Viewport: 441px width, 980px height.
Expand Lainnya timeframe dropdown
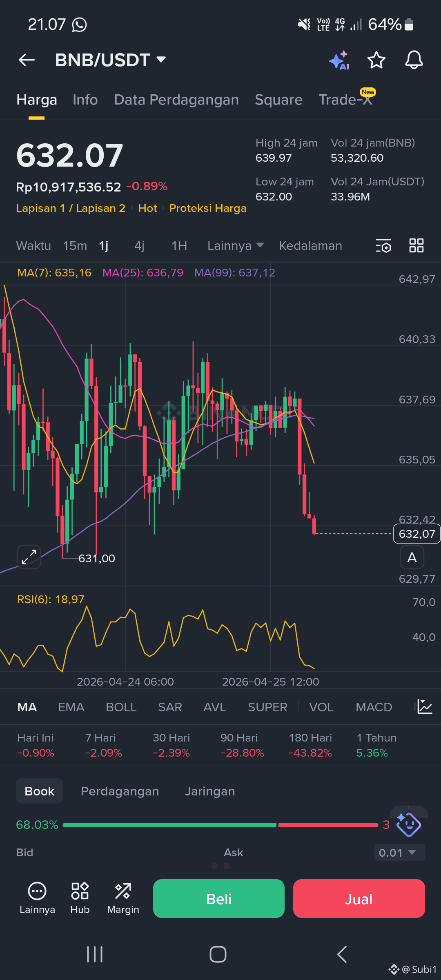(236, 246)
